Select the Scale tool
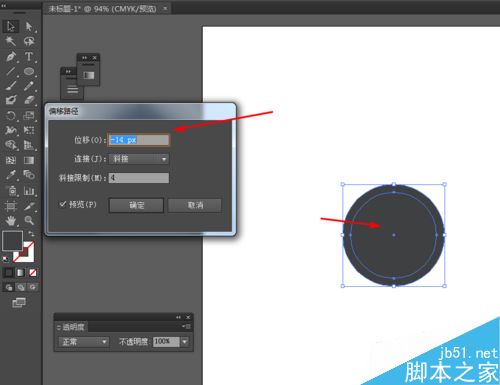Image resolution: width=500 pixels, height=385 pixels. point(29,115)
